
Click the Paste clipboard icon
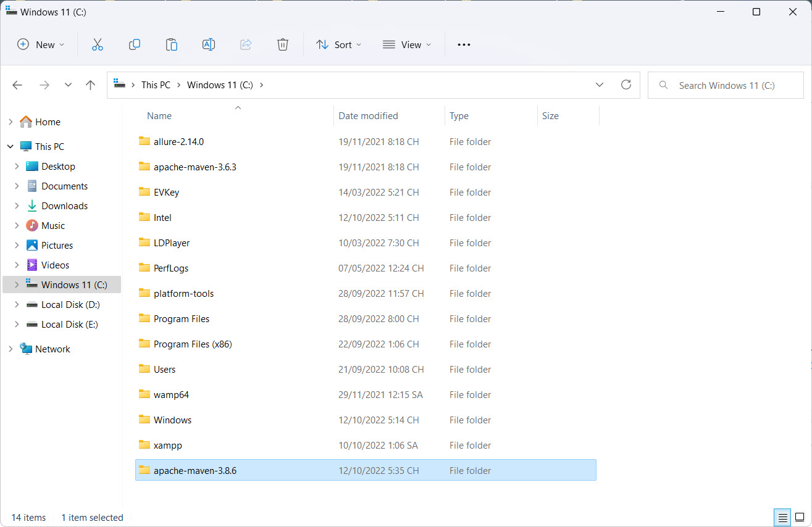click(x=172, y=44)
